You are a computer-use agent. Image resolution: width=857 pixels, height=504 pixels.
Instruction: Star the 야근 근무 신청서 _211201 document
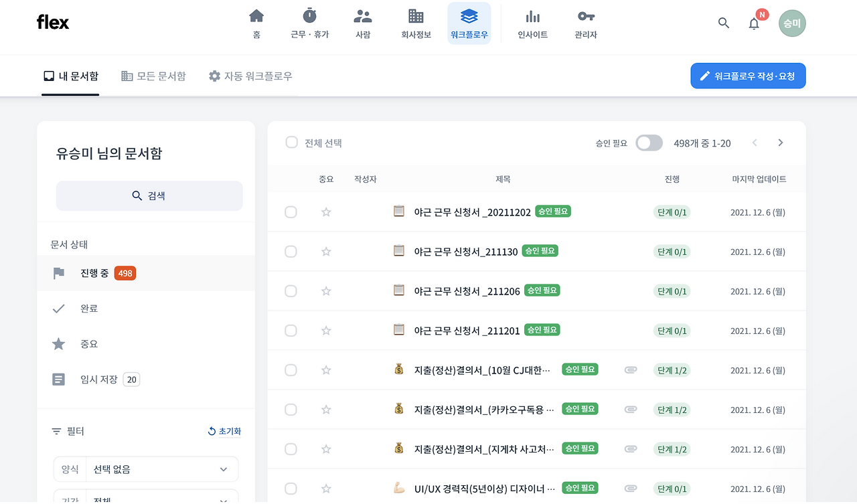[x=326, y=331]
